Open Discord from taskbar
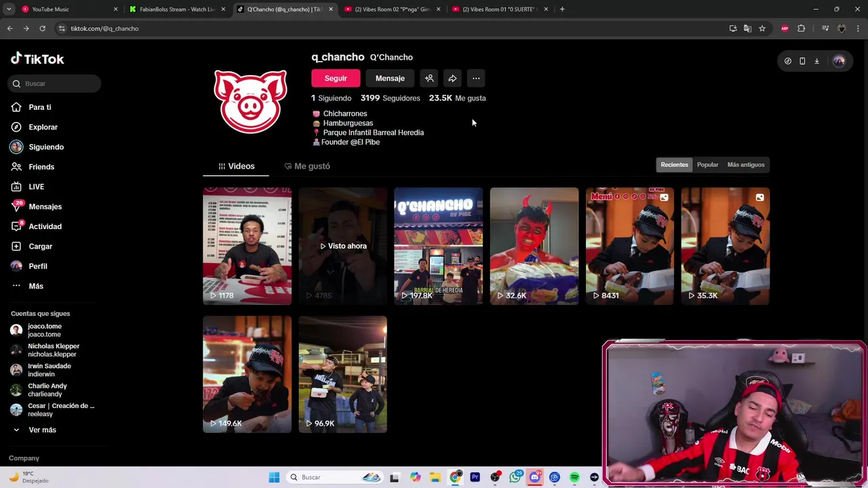This screenshot has width=868, height=488. click(534, 477)
